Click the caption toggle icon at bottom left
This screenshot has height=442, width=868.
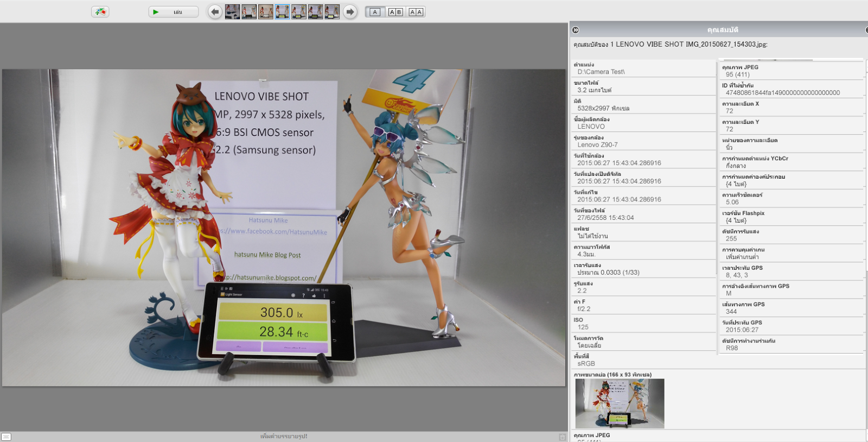pyautogui.click(x=6, y=437)
